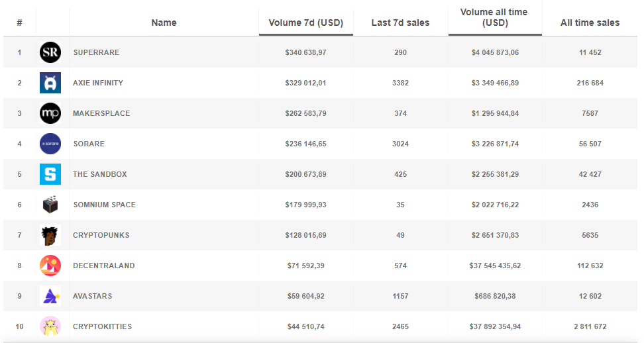
Task: Sort table by Last 7d sales
Action: [x=400, y=23]
